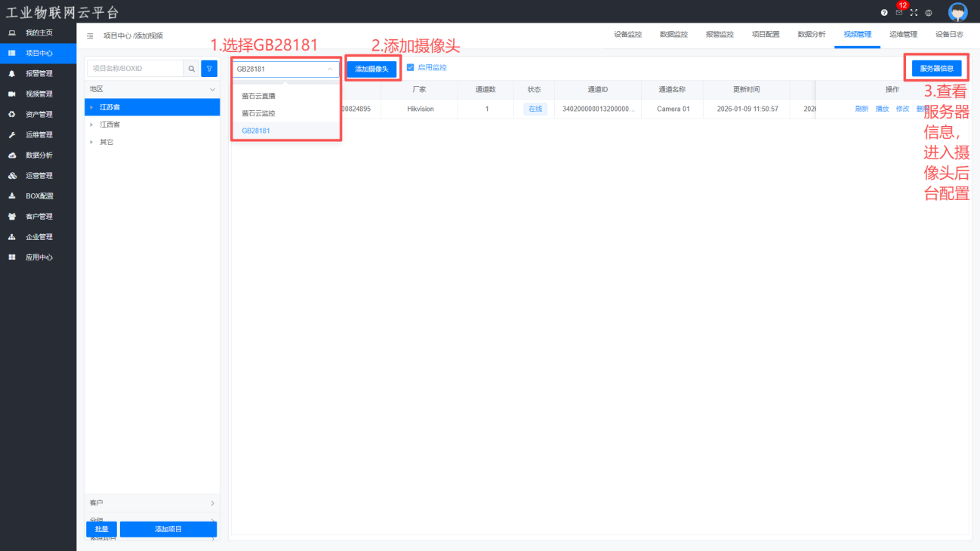Click the help question mark icon
This screenshot has width=980, height=551.
point(884,13)
